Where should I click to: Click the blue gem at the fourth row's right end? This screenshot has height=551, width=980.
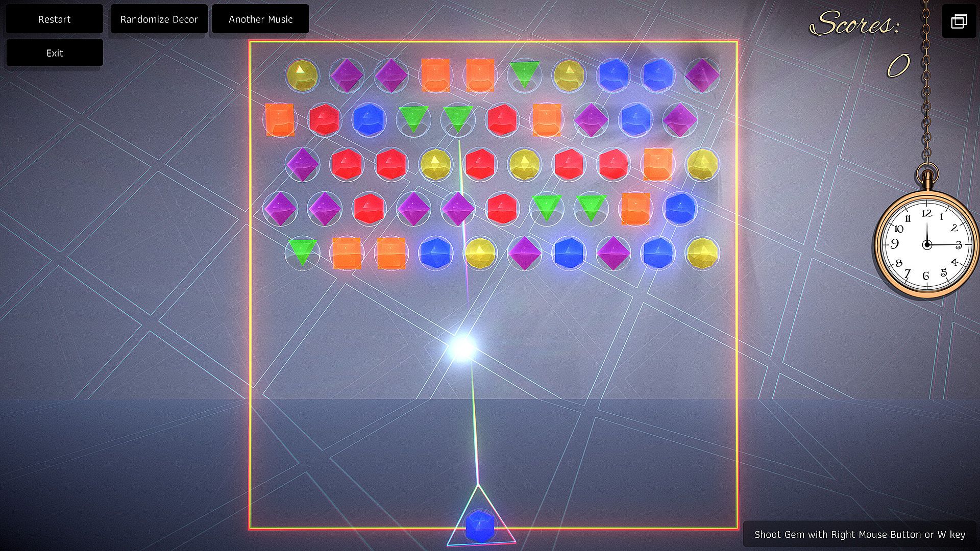tap(680, 208)
